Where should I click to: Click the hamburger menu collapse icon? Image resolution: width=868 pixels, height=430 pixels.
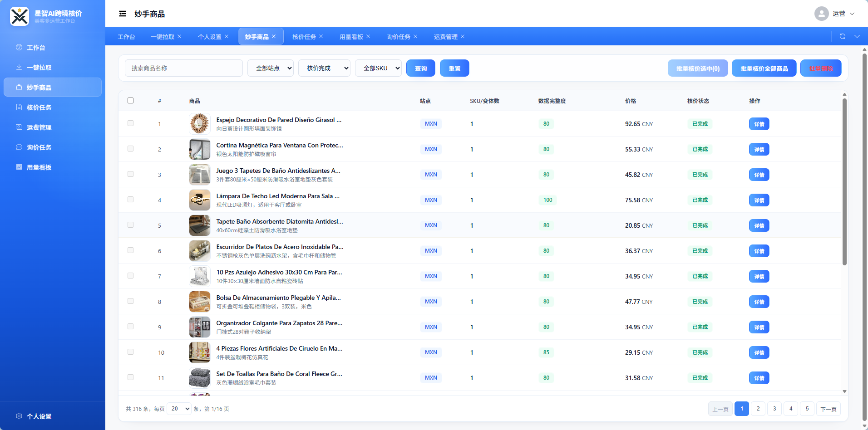click(123, 14)
